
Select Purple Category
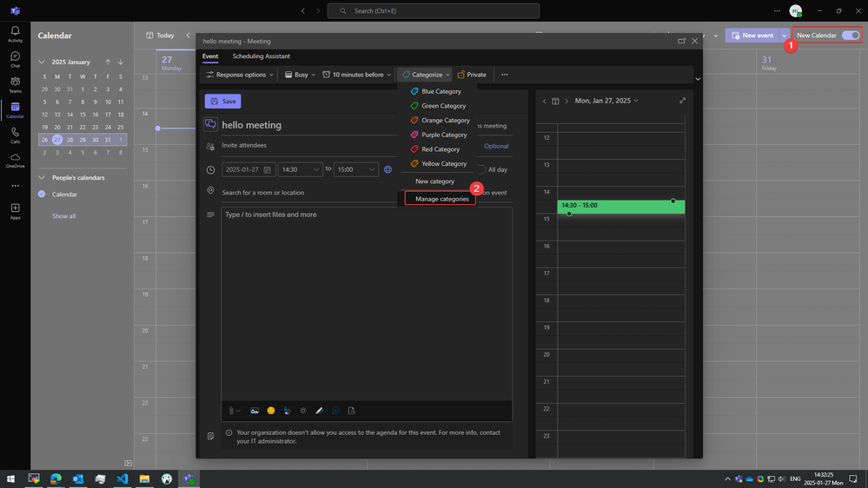pyautogui.click(x=439, y=135)
